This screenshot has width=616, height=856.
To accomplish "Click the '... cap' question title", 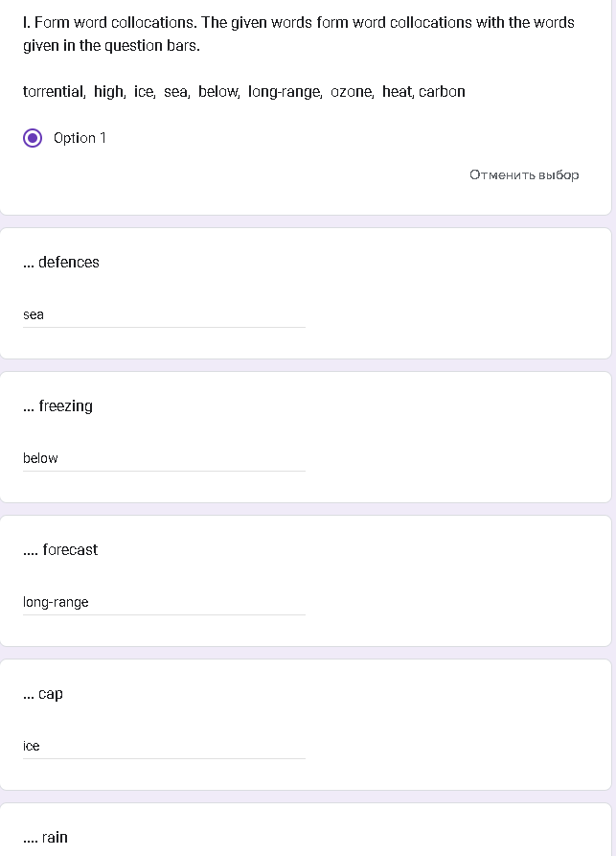I will (43, 694).
